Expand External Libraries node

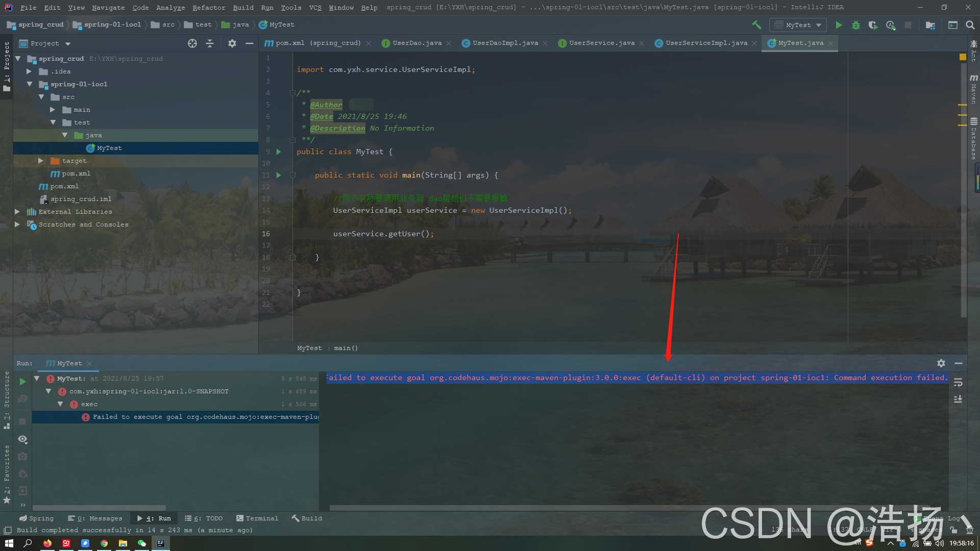(17, 212)
